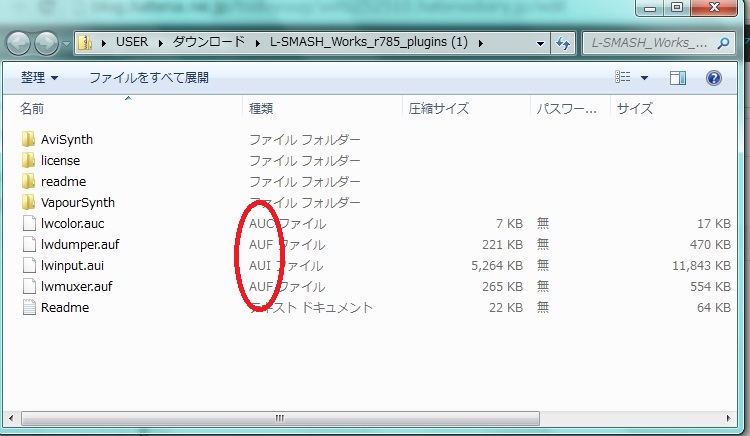The image size is (750, 436).
Task: Open address bar history dropdown
Action: tap(540, 44)
